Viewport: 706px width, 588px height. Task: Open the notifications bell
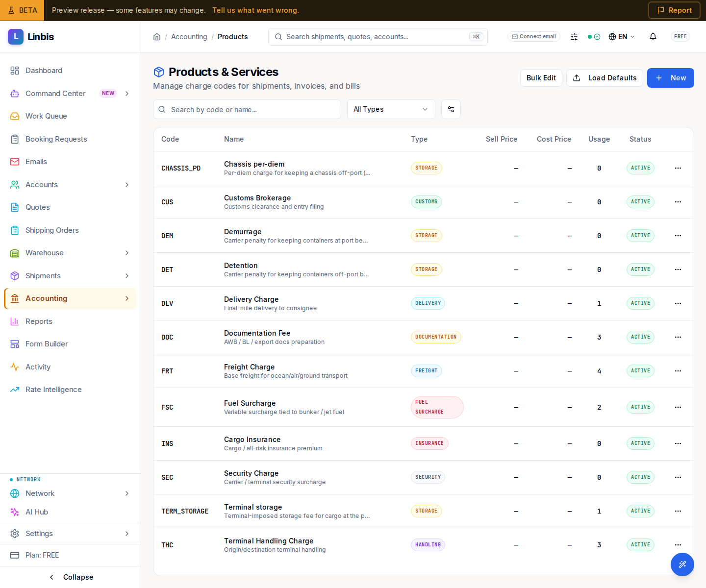click(653, 37)
